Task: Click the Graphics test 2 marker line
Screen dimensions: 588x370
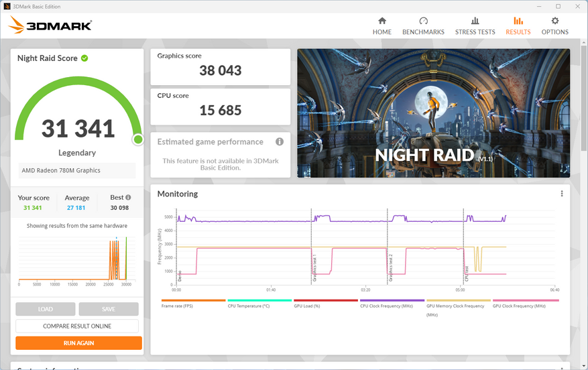Action: click(387, 247)
